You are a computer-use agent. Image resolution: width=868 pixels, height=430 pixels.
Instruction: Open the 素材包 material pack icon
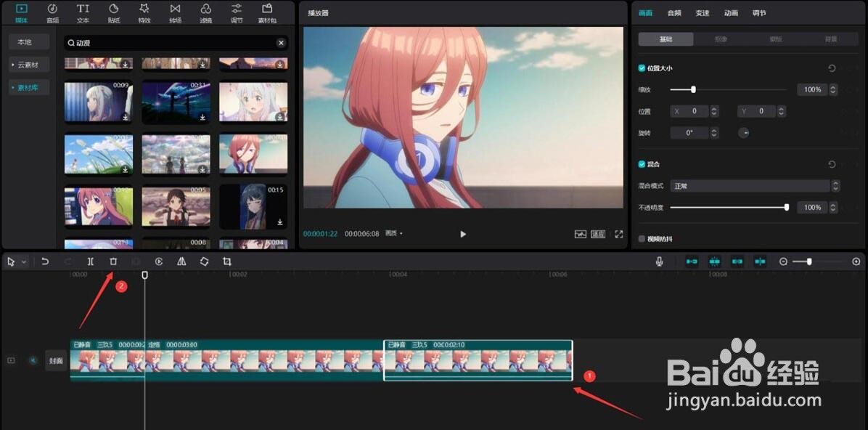pyautogui.click(x=267, y=13)
